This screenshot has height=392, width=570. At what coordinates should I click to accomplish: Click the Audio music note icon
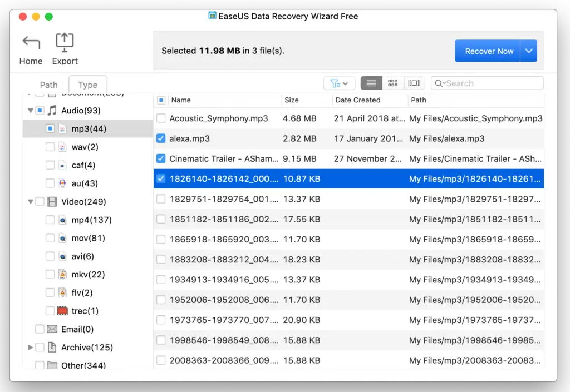point(52,111)
